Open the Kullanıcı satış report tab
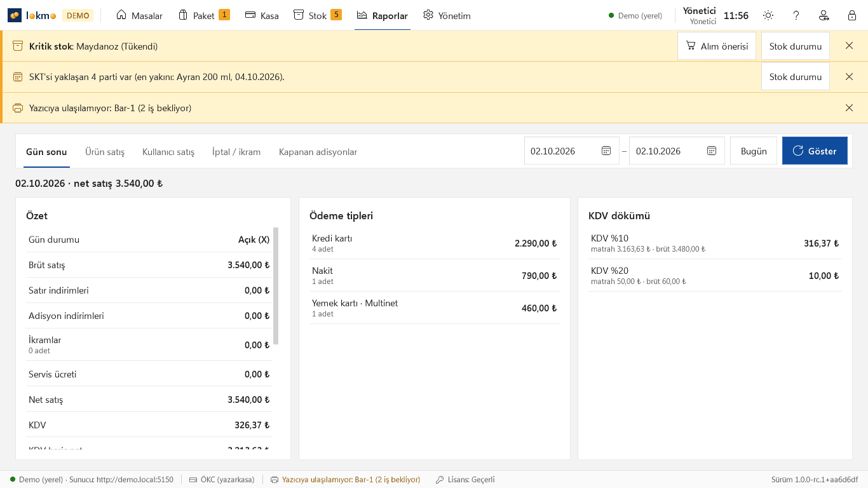 tap(168, 152)
